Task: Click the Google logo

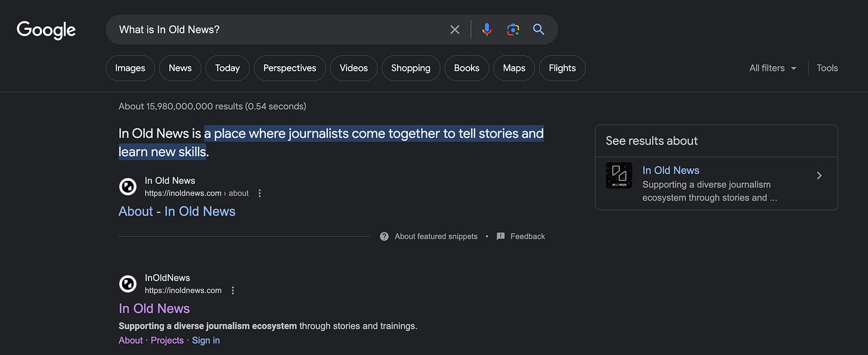Action: [46, 29]
